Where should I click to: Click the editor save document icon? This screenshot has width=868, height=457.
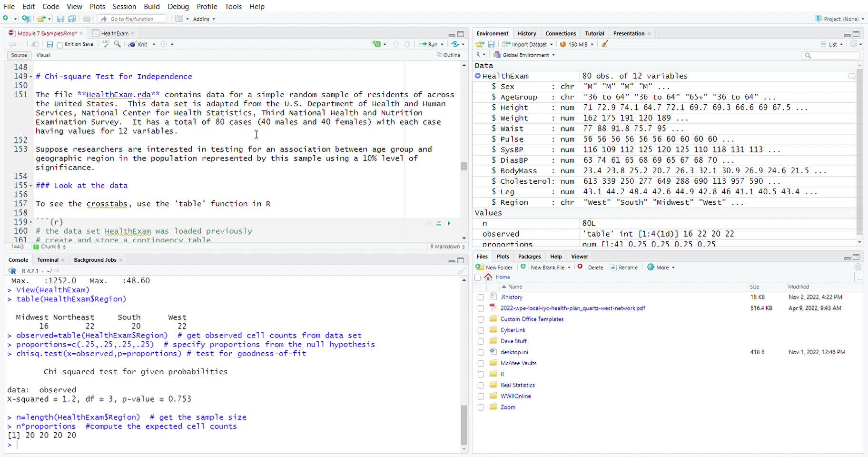(x=49, y=44)
